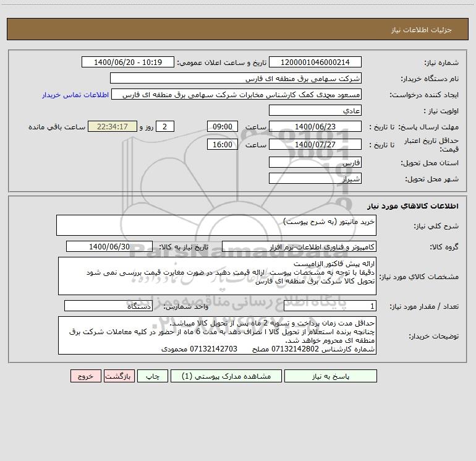Click the label شرح کلی نیاز
The image size is (476, 461).
[436, 226]
